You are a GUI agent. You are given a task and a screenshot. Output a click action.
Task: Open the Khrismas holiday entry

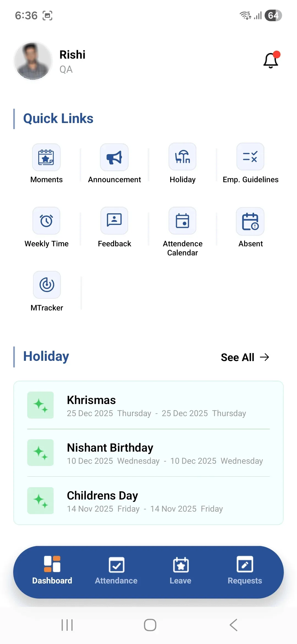148,405
